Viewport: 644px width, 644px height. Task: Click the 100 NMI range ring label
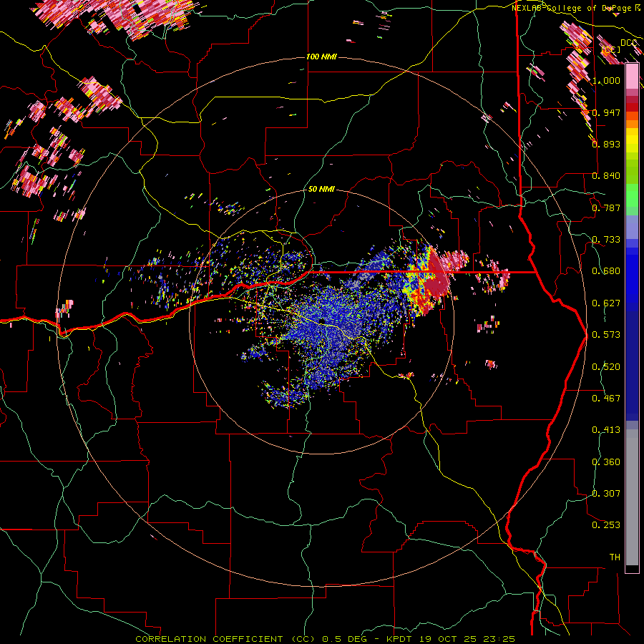(321, 57)
